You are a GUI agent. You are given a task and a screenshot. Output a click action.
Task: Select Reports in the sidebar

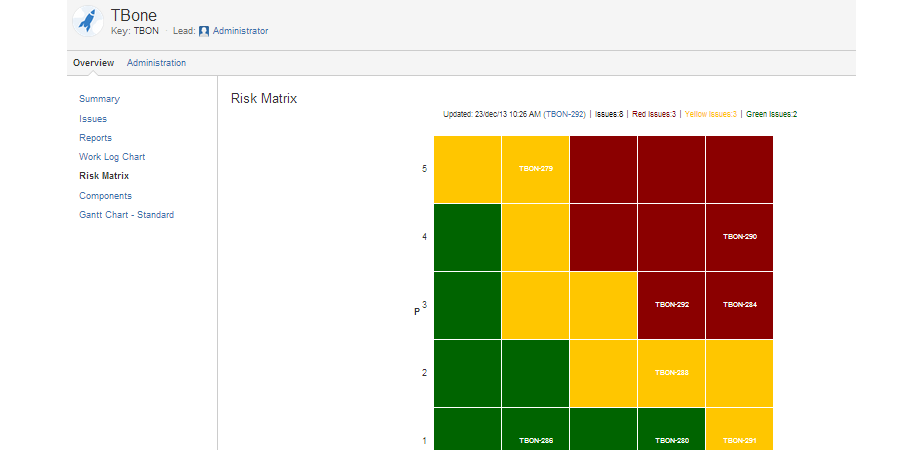pyautogui.click(x=95, y=138)
